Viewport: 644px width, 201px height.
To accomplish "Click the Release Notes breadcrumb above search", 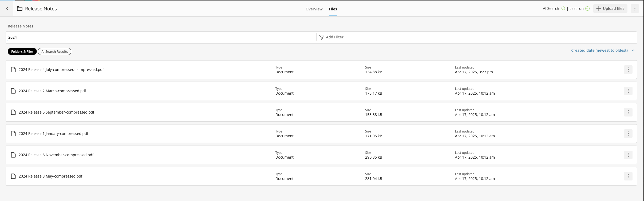I will [x=21, y=26].
